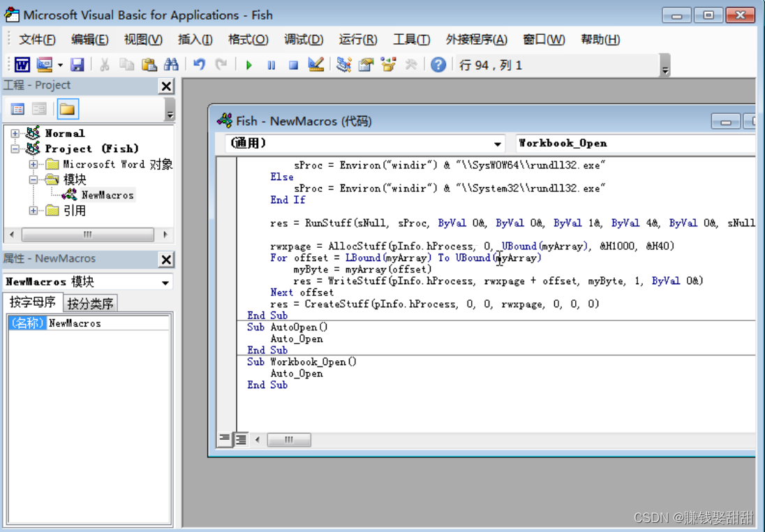Click the Cut scissors icon
The width and height of the screenshot is (765, 532).
coord(105,64)
